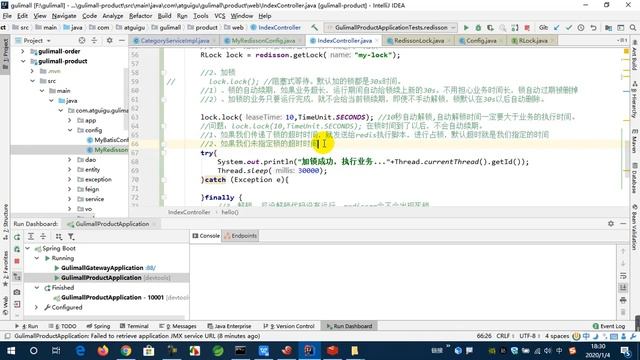640x360 pixels.
Task: Open Project Structure icon in toolbar
Action: [608, 28]
